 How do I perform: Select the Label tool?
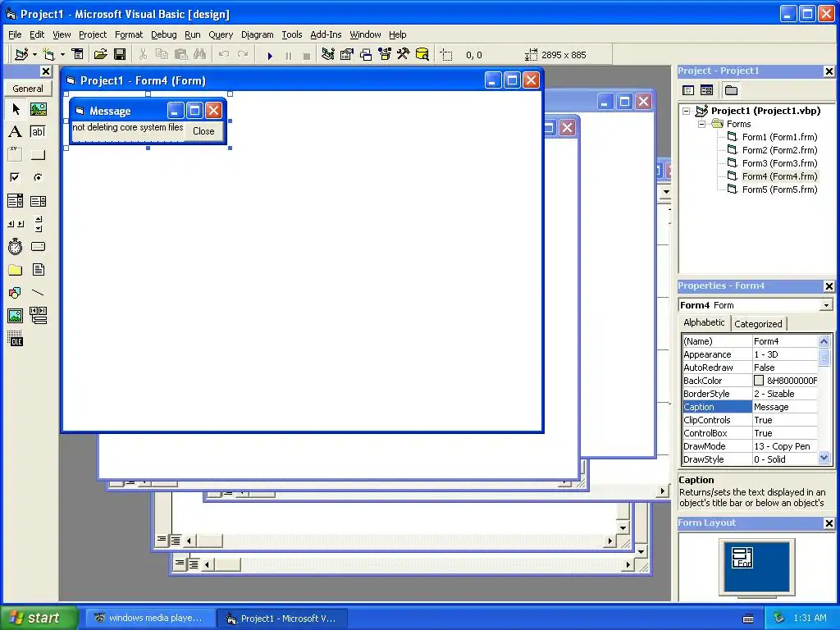16,132
